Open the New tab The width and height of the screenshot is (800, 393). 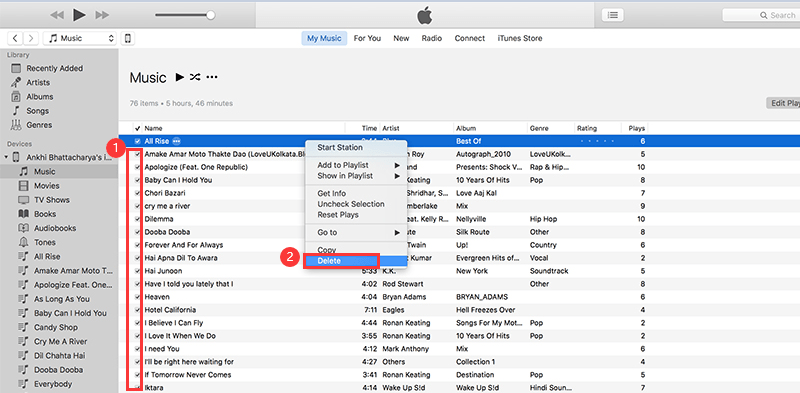pyautogui.click(x=401, y=38)
